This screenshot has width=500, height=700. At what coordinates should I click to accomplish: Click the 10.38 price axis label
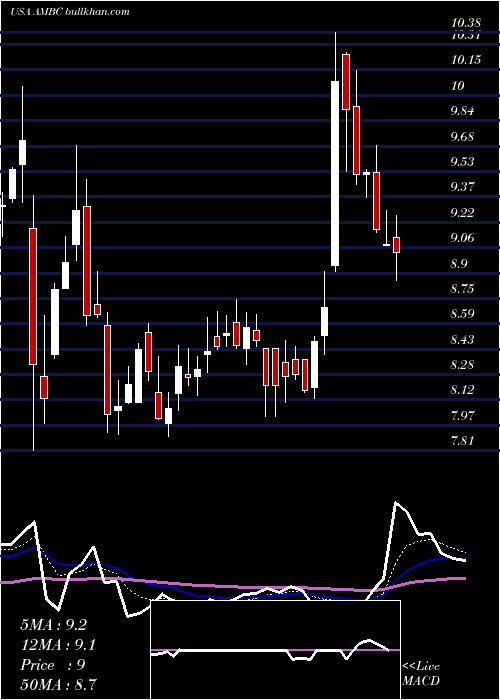click(x=465, y=22)
